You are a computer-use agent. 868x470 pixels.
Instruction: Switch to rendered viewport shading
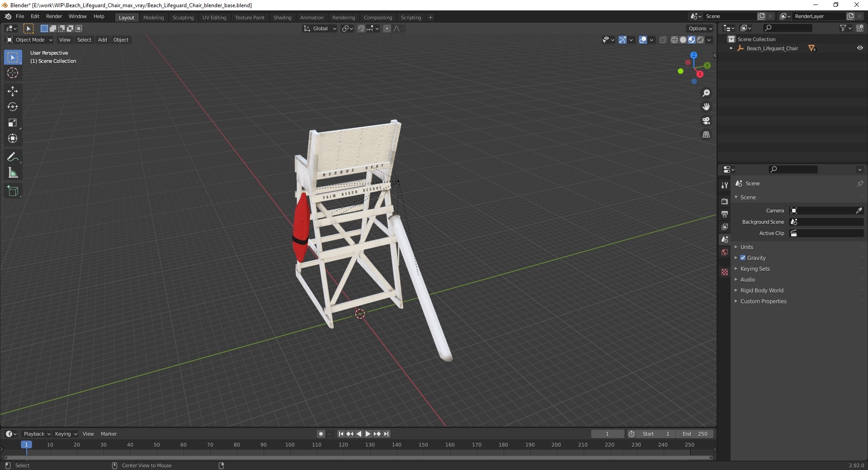(x=700, y=40)
